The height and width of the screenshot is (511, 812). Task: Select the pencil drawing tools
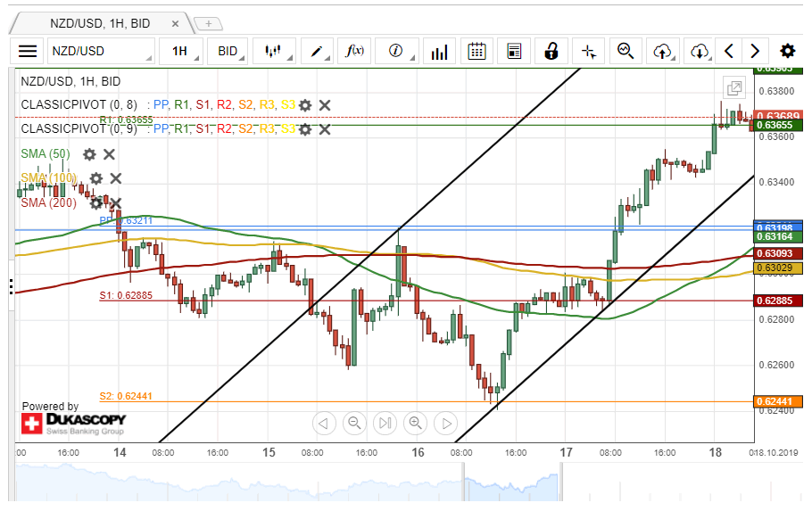(317, 52)
